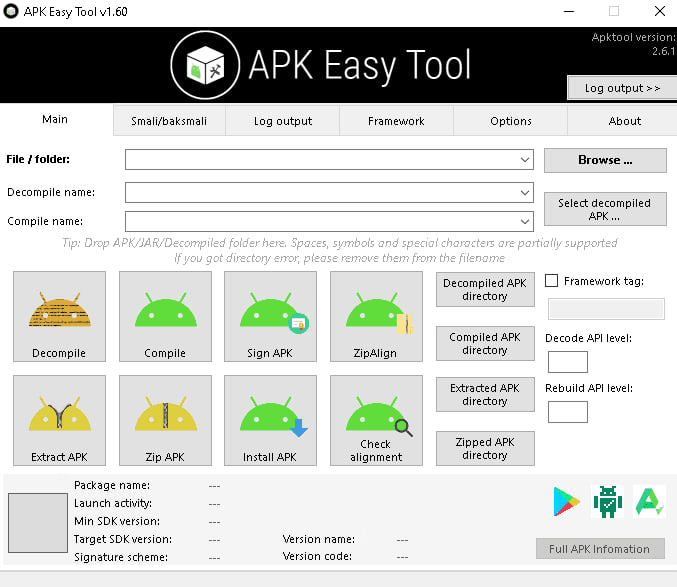Click the Log output >> button
The width and height of the screenshot is (677, 587).
click(x=622, y=88)
